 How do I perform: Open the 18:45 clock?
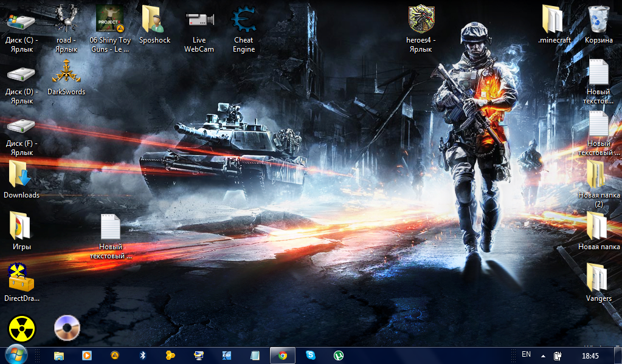[590, 356]
